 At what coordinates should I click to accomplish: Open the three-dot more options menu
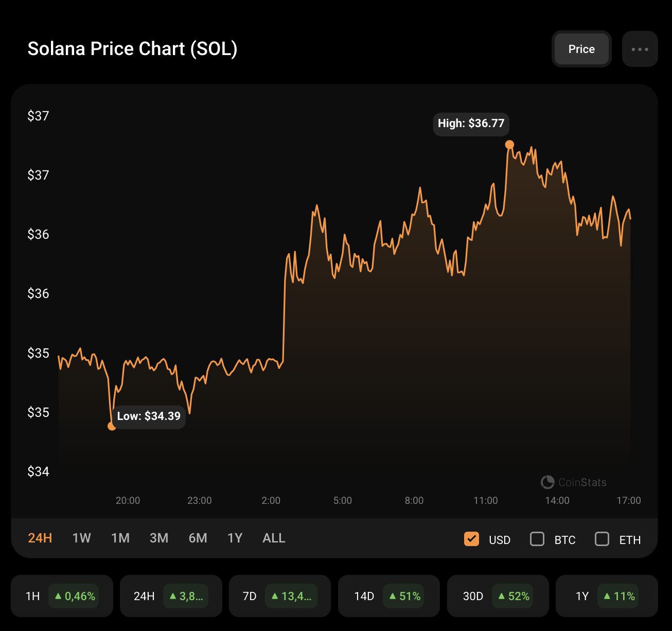[640, 49]
